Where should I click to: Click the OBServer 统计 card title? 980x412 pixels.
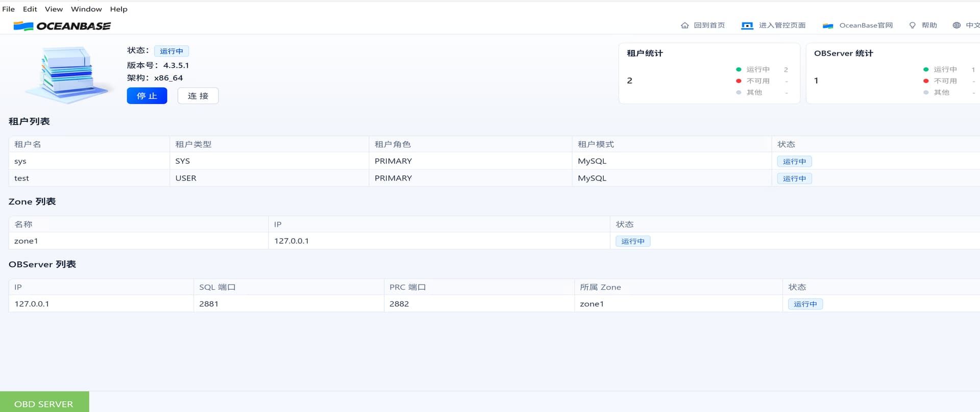coord(844,54)
